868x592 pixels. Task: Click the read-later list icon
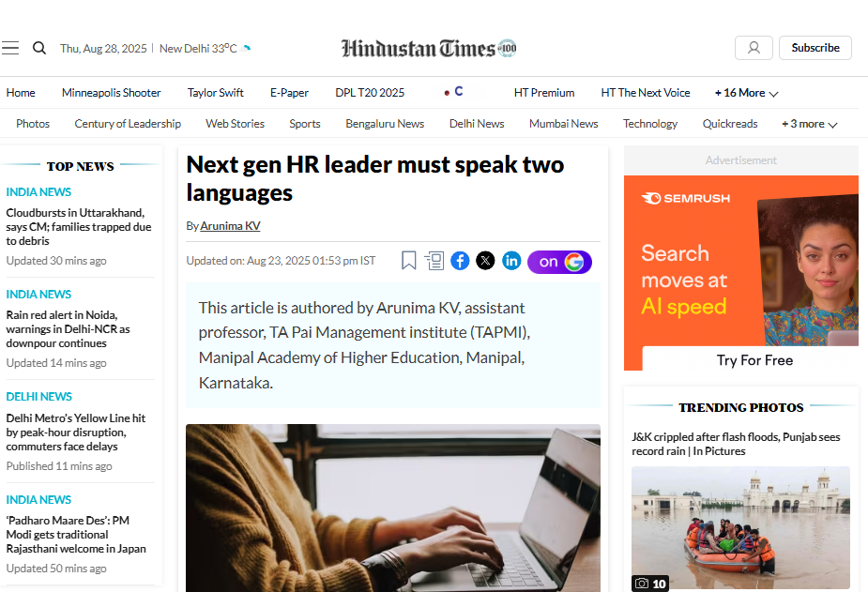pyautogui.click(x=434, y=261)
